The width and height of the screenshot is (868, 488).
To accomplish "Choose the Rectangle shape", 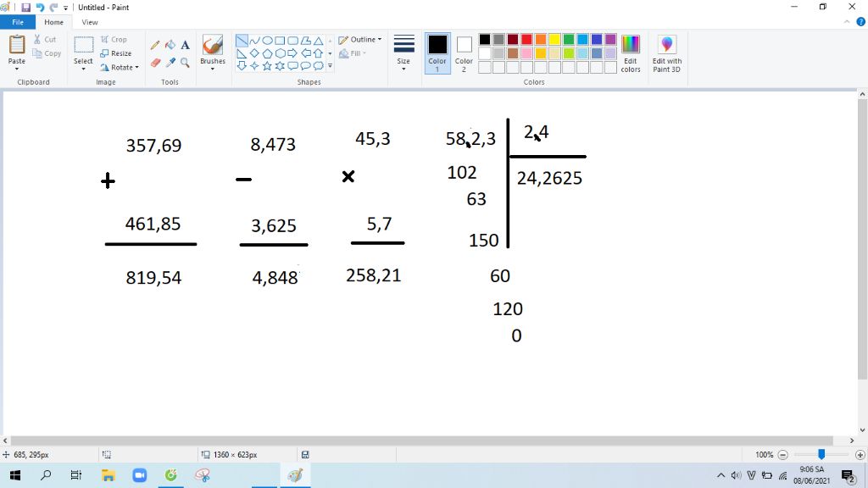I will click(280, 41).
